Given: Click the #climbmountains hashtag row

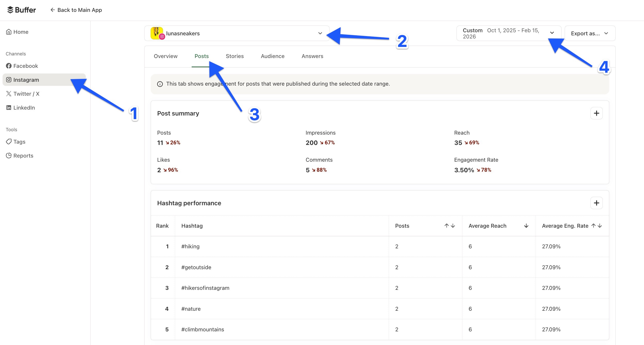Looking at the screenshot, I should click(x=380, y=329).
